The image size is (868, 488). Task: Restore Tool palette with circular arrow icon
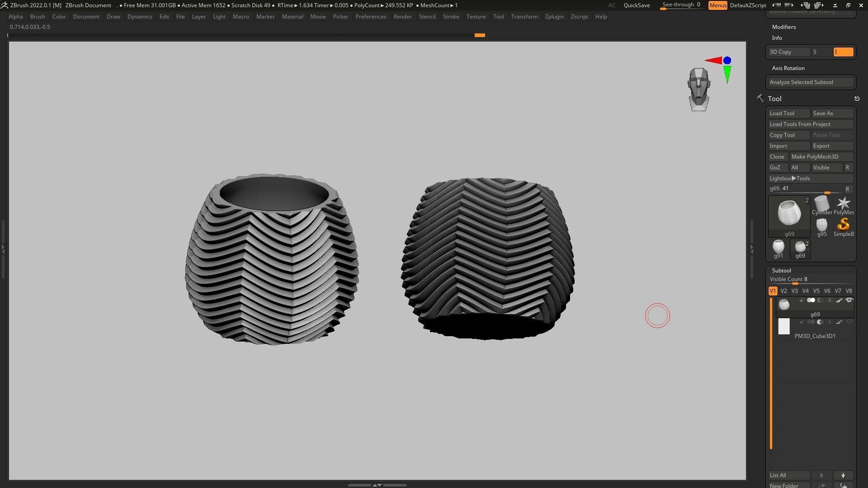click(857, 99)
